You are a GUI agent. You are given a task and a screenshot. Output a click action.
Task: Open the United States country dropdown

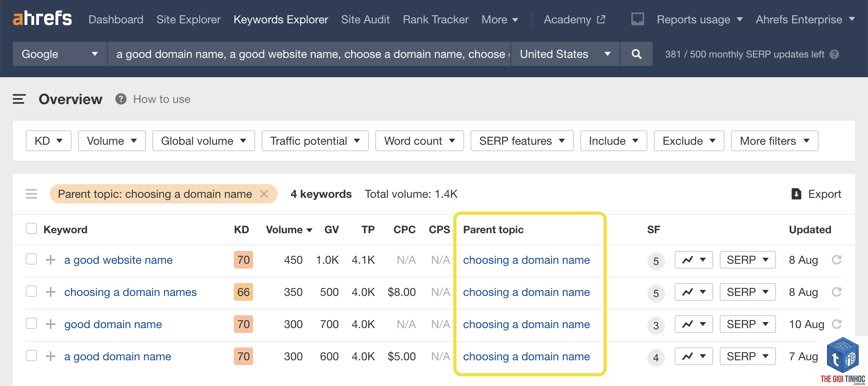point(565,54)
